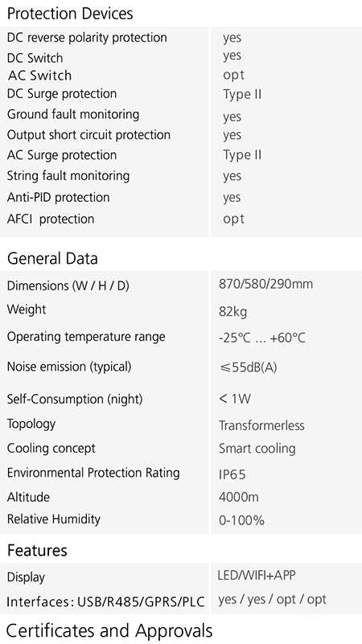Image resolution: width=362 pixels, height=644 pixels.
Task: Select the Features section heading
Action: [x=37, y=551]
